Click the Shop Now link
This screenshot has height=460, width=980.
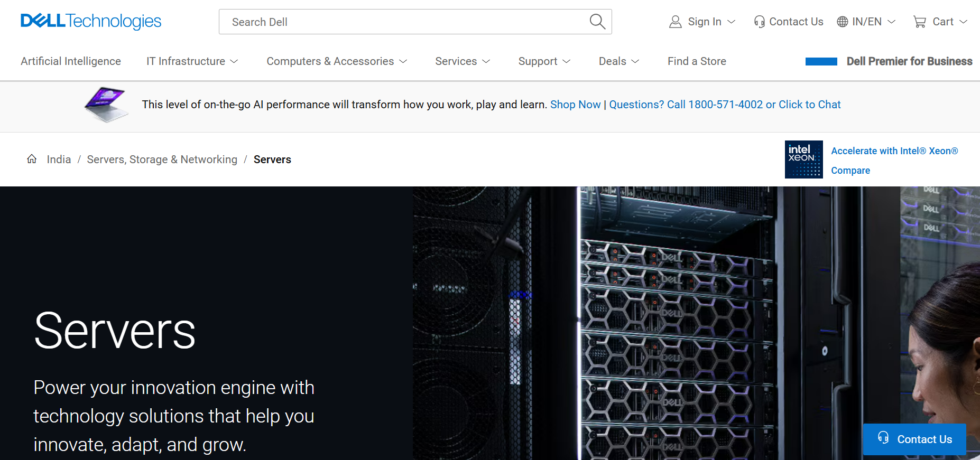coord(575,105)
